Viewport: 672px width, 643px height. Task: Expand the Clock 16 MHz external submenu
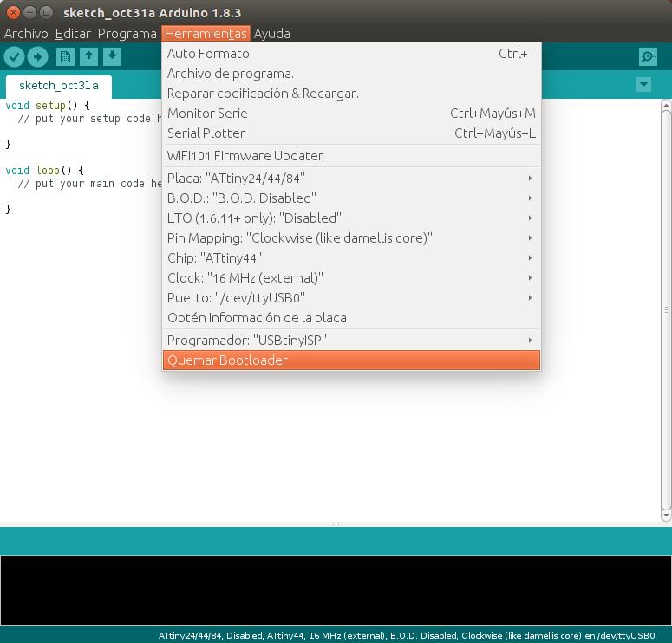pyautogui.click(x=351, y=277)
